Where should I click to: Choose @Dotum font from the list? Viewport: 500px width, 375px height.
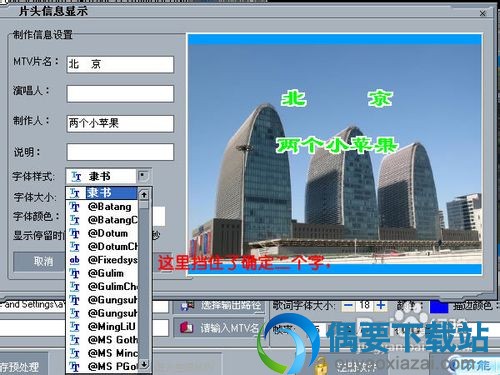pyautogui.click(x=101, y=233)
